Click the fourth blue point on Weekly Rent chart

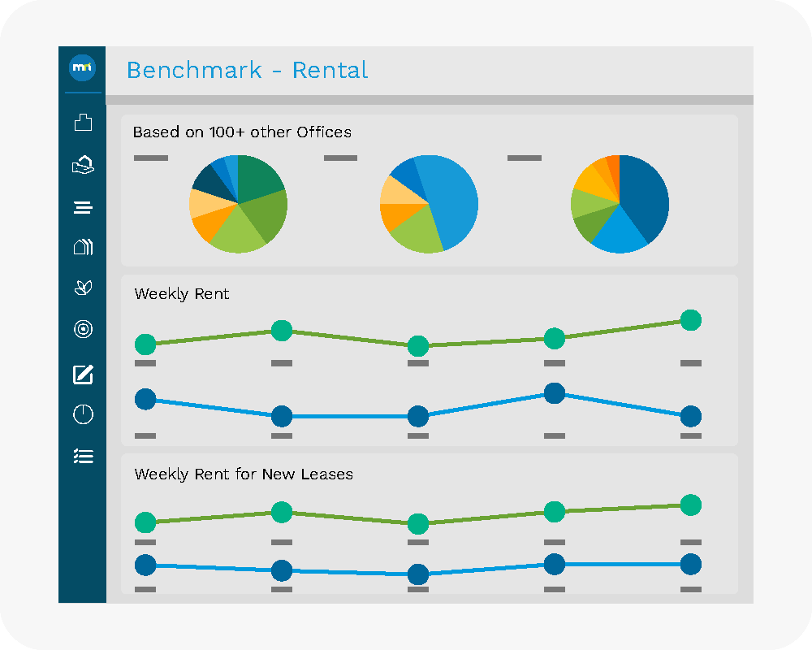coord(554,393)
